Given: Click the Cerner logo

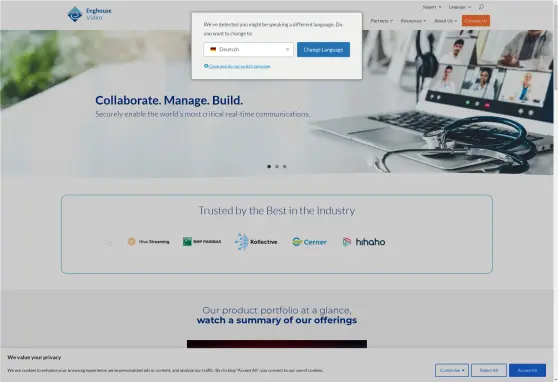Looking at the screenshot, I should (x=309, y=242).
